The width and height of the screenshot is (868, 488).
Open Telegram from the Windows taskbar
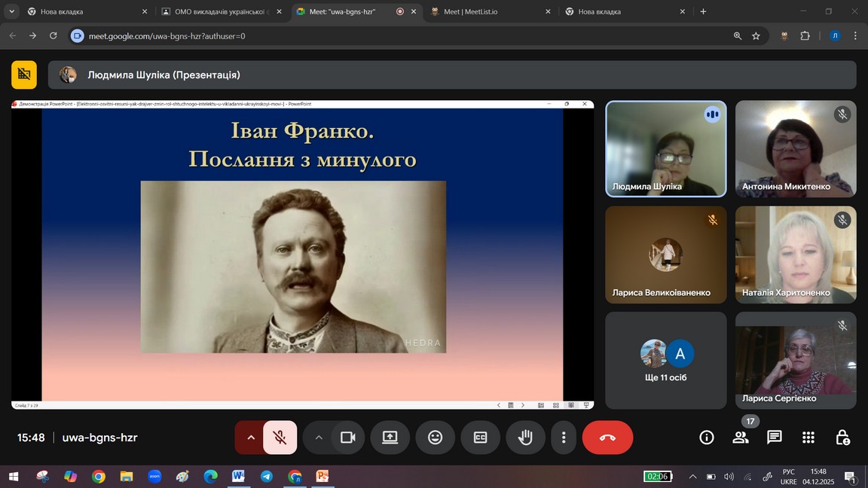point(266,476)
